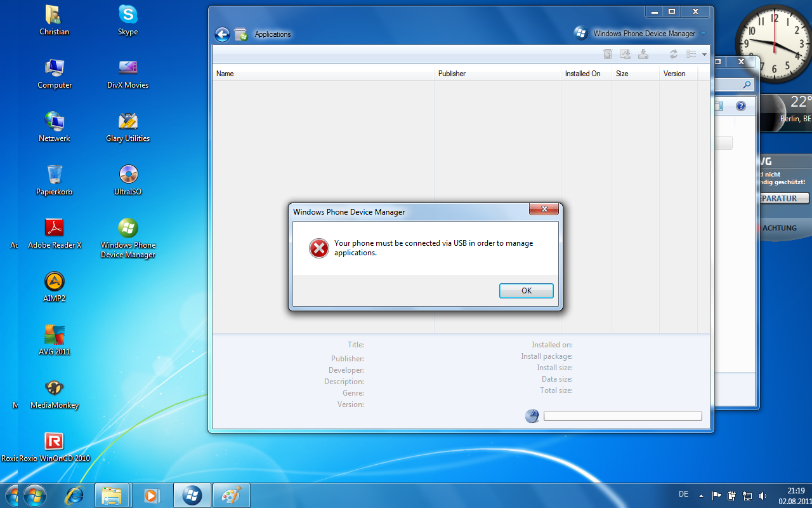Viewport: 812px width, 508px height.
Task: Click the refresh arrows toolbar icon
Action: pos(674,54)
